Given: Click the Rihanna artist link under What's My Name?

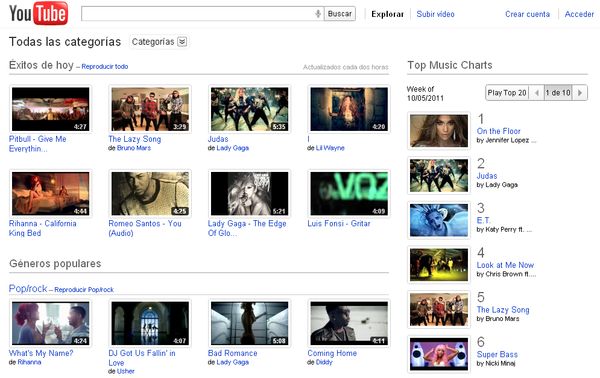Looking at the screenshot, I should pyautogui.click(x=29, y=362).
